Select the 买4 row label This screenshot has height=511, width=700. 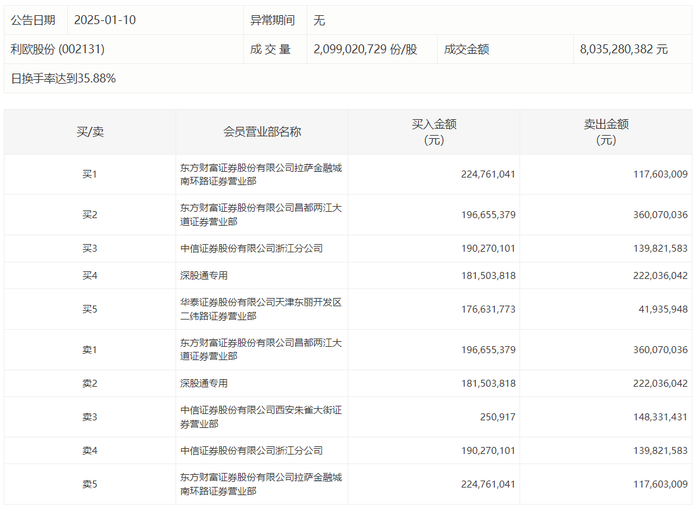tap(90, 276)
